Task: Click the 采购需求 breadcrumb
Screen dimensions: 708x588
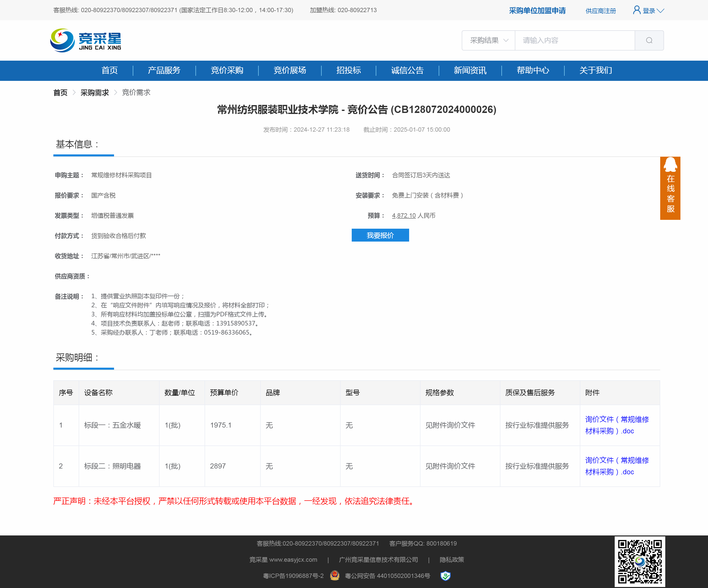Action: [x=94, y=93]
